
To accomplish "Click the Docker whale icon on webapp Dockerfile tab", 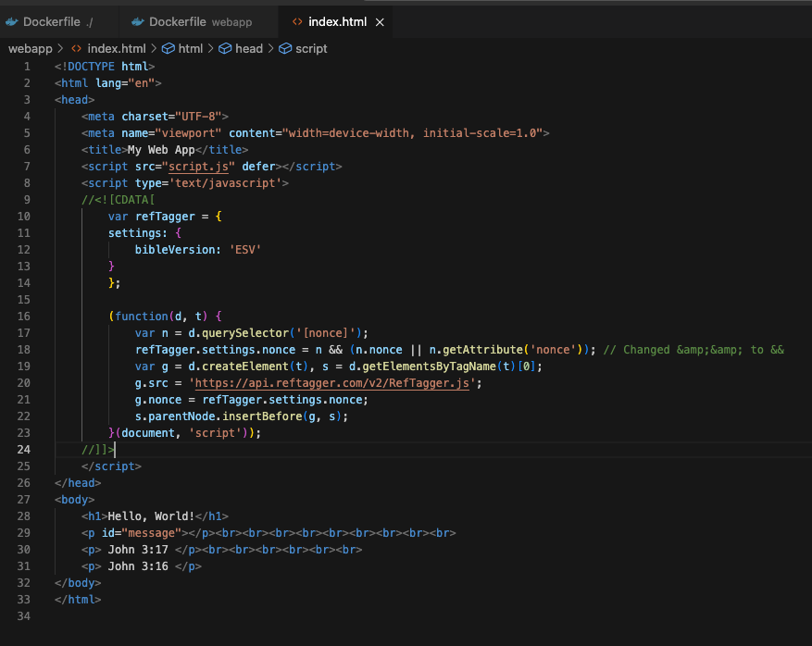I will tap(138, 21).
